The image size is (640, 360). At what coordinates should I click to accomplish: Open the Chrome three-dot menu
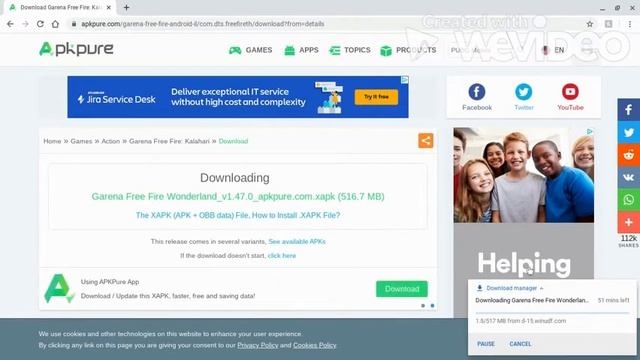point(630,24)
